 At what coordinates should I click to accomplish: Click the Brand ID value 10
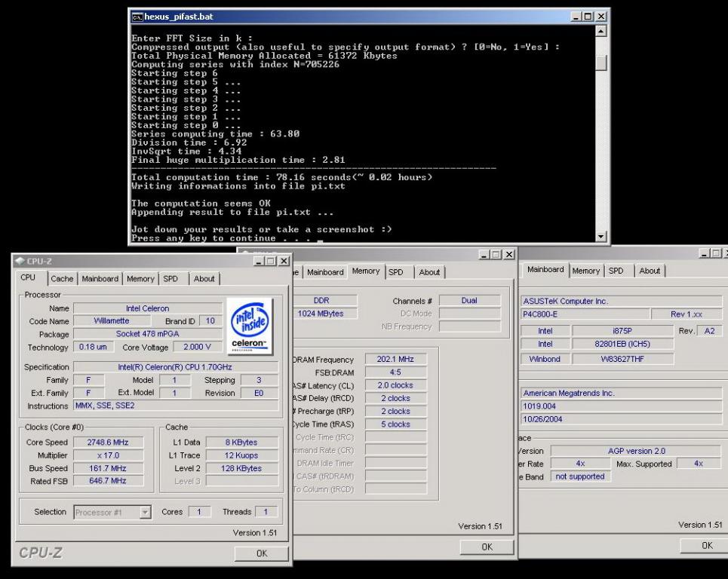[x=210, y=321]
